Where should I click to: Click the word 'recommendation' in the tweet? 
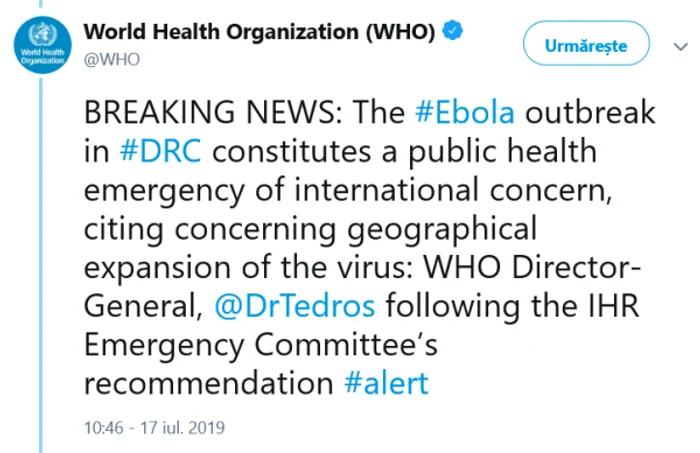[x=208, y=383]
